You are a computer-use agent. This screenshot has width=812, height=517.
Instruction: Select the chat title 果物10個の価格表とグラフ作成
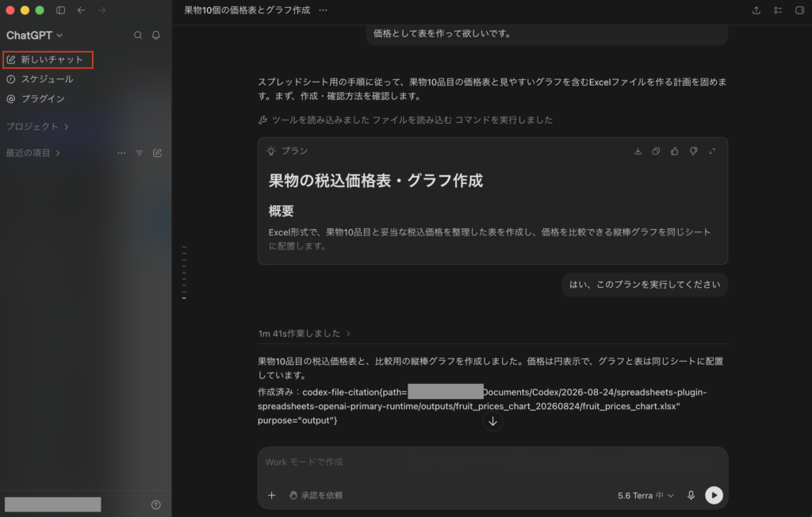pos(247,10)
